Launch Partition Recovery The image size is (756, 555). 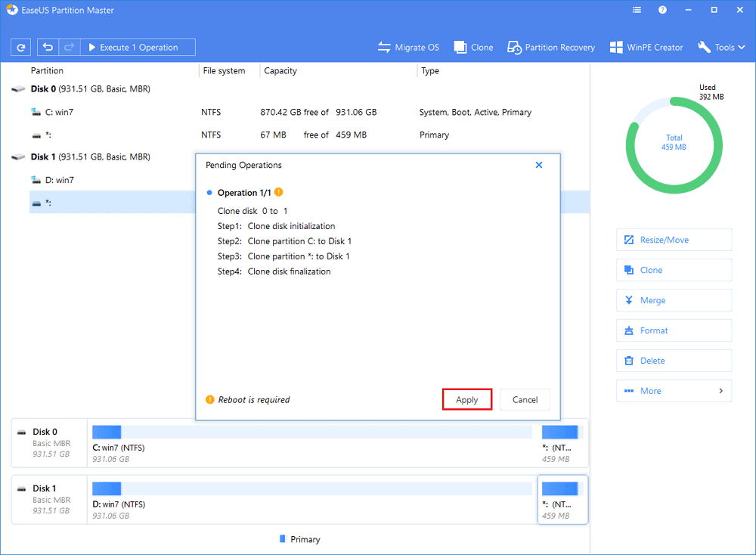(x=551, y=48)
